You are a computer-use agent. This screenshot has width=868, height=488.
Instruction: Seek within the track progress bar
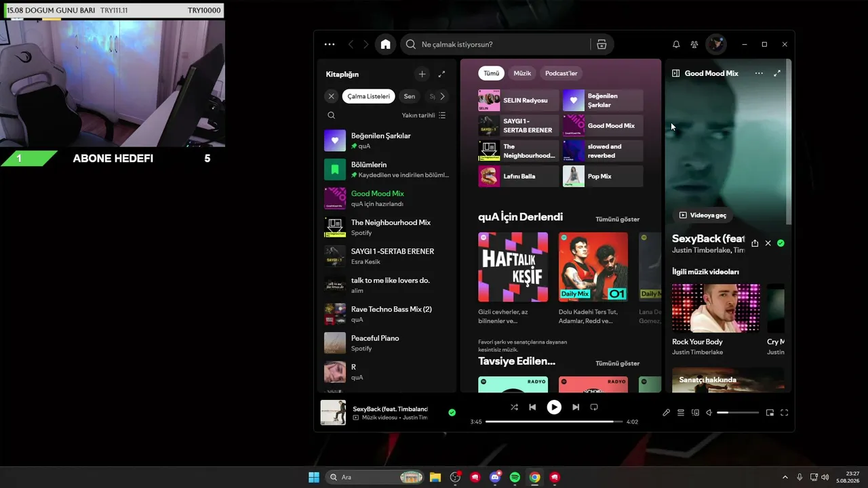(554, 422)
